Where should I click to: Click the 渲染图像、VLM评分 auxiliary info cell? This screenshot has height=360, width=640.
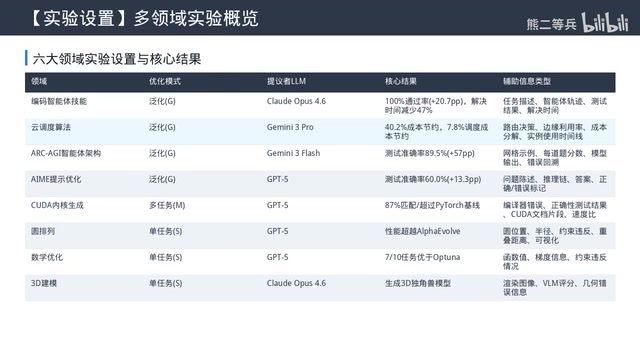[555, 288]
